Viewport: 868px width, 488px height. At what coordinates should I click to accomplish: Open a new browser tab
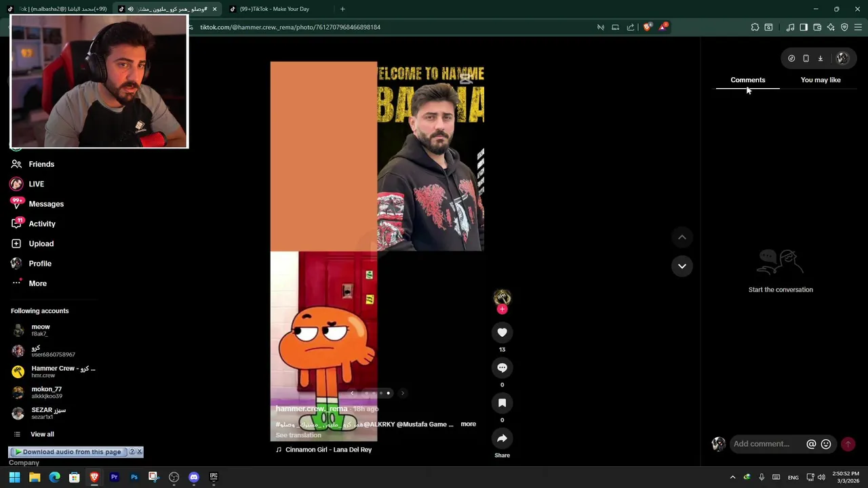342,9
